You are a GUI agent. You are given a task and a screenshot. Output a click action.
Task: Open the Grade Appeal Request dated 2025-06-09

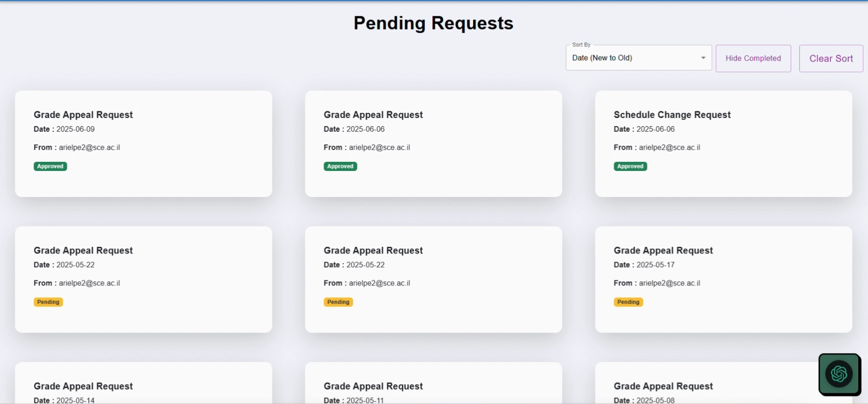tap(143, 143)
